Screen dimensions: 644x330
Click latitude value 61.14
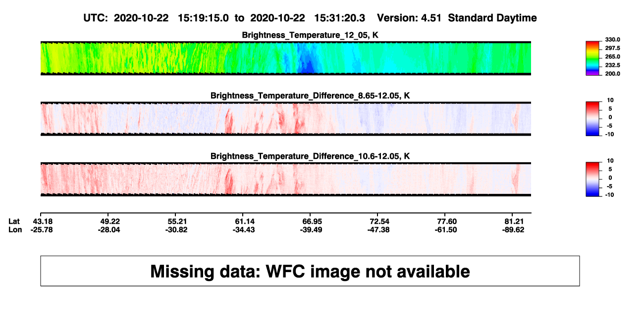click(x=244, y=221)
